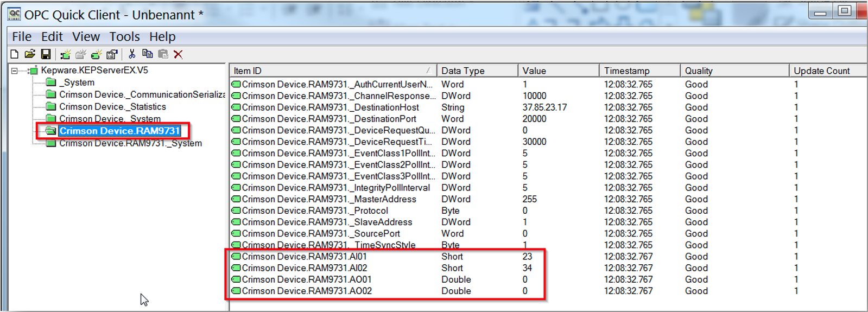Select Crimson Device._Statistics group

[112, 107]
